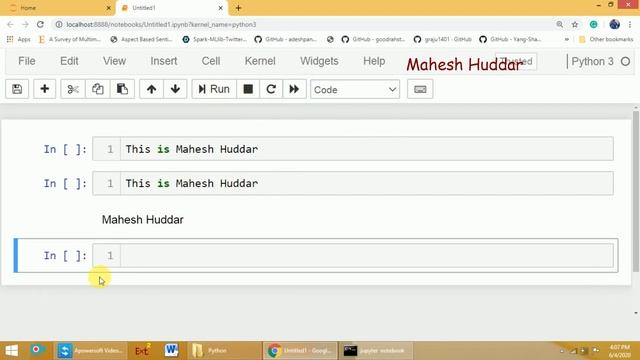Go forward in browser history
Viewport: 640px width, 360px height.
point(25,24)
